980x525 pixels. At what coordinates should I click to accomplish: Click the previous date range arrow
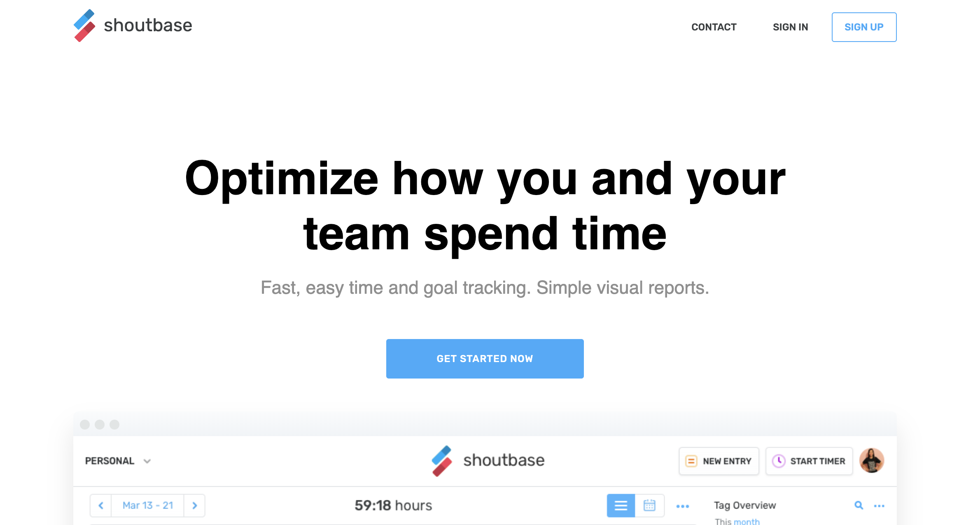click(x=100, y=505)
